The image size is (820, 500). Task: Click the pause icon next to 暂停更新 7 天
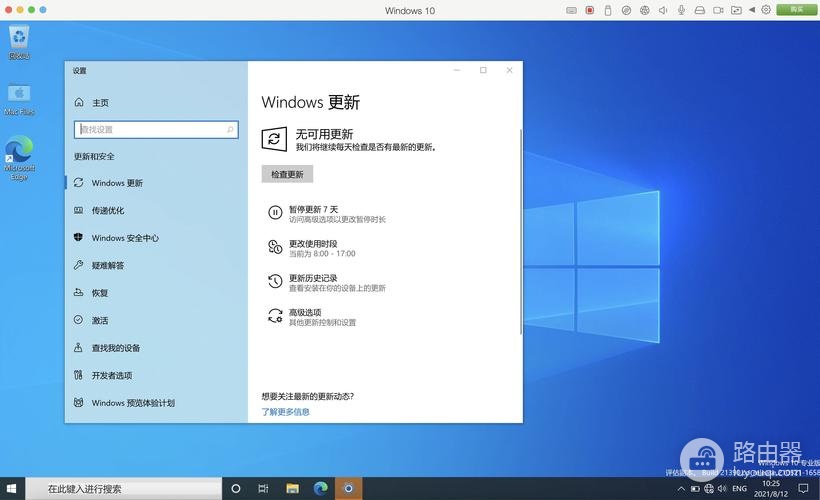click(275, 212)
